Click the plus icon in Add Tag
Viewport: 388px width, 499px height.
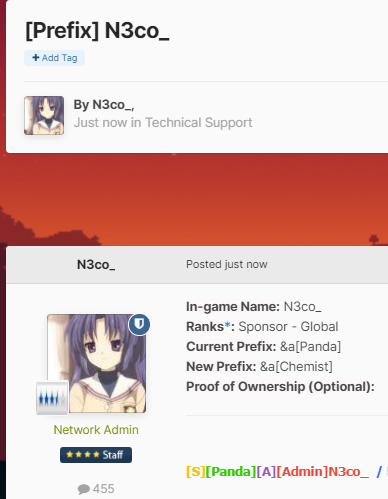click(x=36, y=58)
